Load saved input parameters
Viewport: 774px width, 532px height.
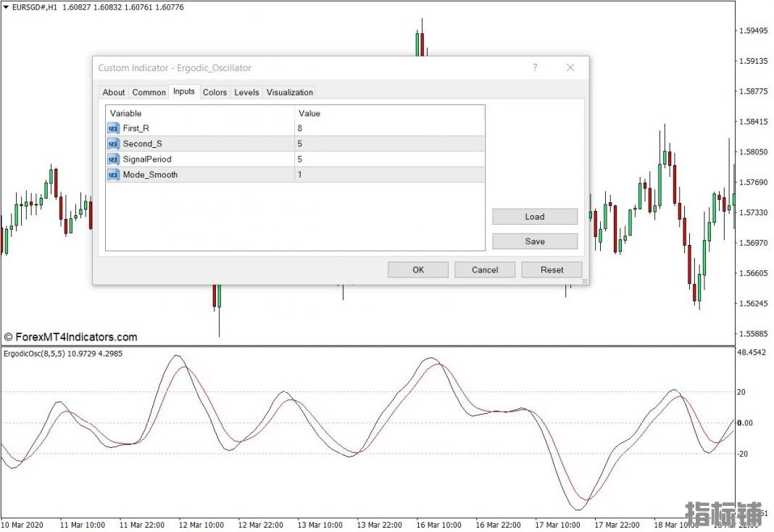[x=535, y=217]
